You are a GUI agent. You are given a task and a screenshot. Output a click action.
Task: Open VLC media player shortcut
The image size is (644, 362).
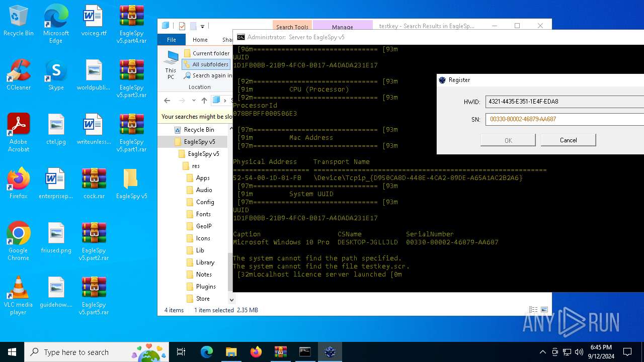pyautogui.click(x=19, y=296)
